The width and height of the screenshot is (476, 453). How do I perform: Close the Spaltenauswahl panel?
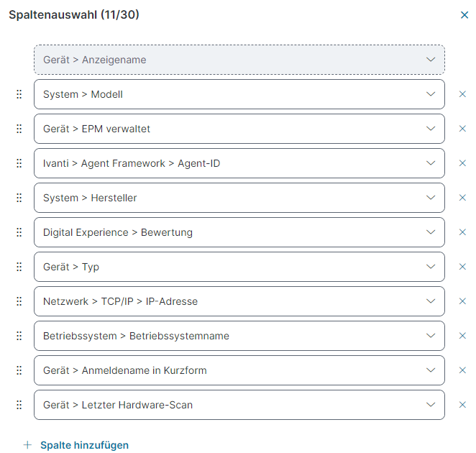tap(464, 15)
